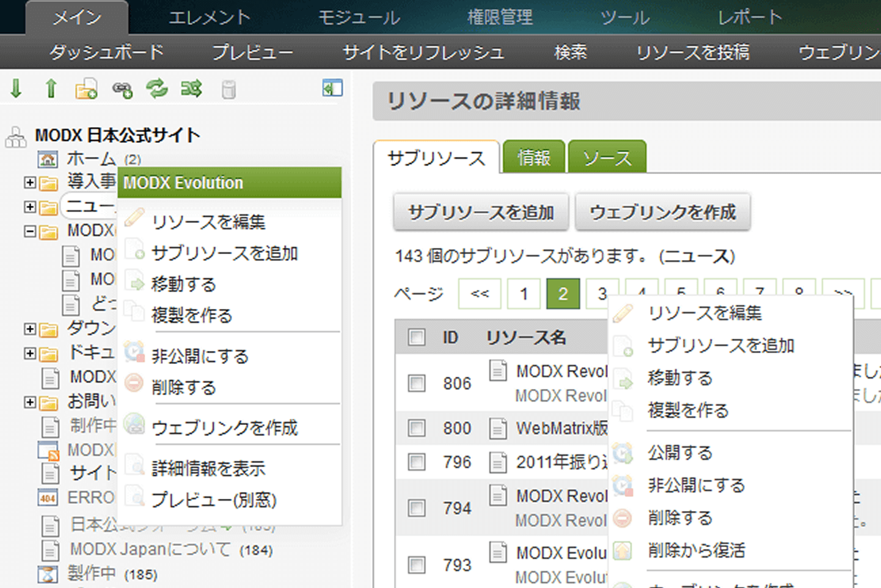Check the box for resource ID 796
This screenshot has width=881, height=588.
pos(417,462)
